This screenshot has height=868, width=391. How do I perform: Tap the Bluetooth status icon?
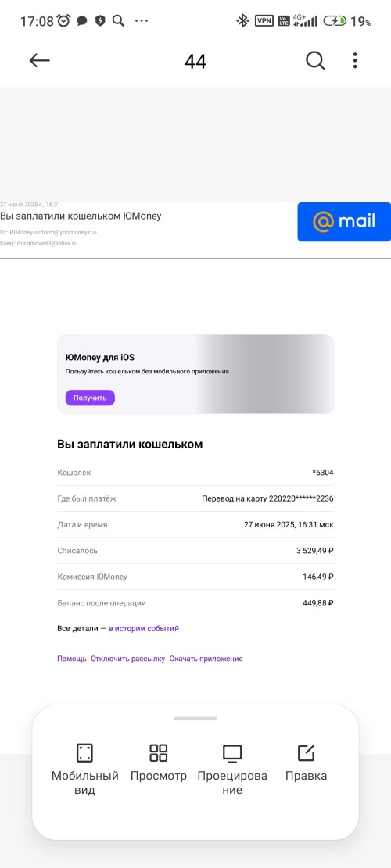[x=242, y=21]
